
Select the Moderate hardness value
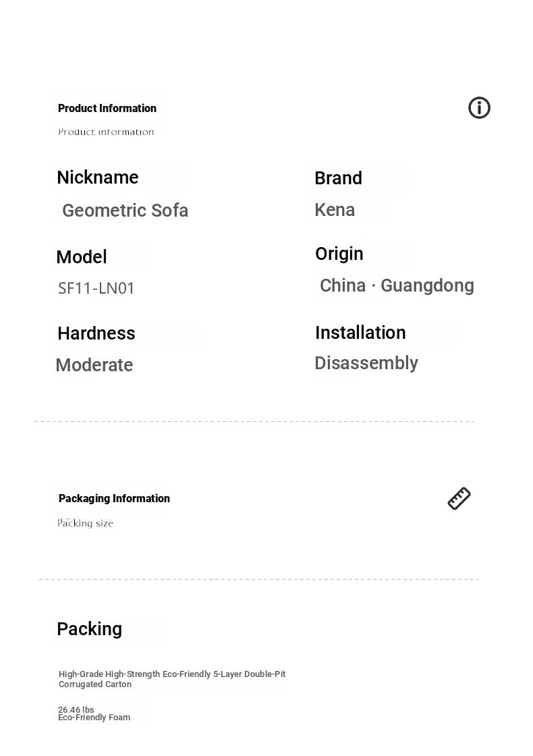point(94,365)
